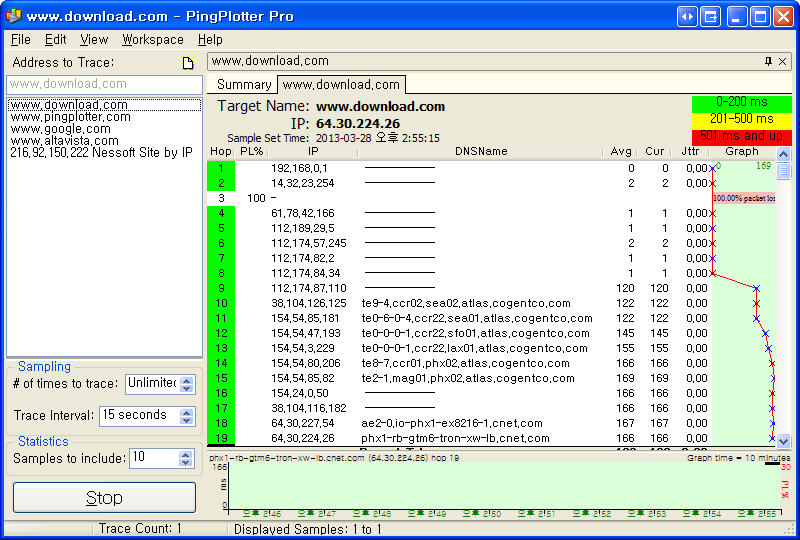Click the yellow 201-500 ms legend swatch
The width and height of the screenshot is (800, 540).
742,119
